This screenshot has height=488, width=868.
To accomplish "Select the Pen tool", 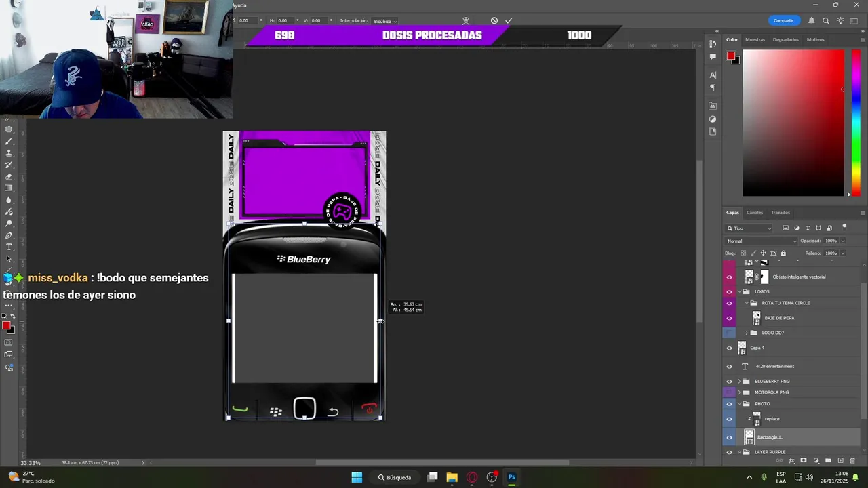I will pyautogui.click(x=9, y=235).
